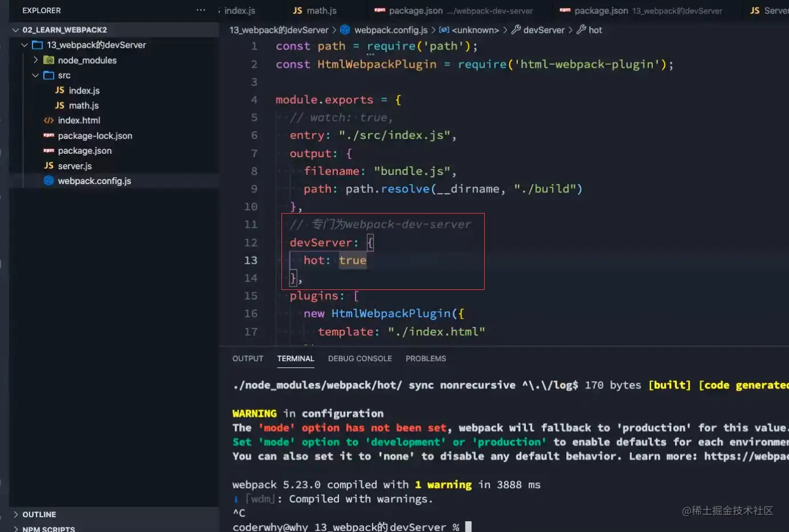Click the 13_webpack的devServer breadcrumb segment
The image size is (789, 532).
pos(279,30)
